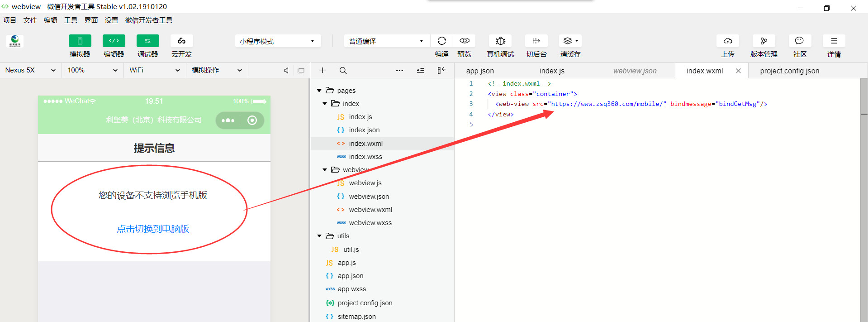The image size is (868, 322).
Task: Open the clear cache layers icon
Action: [x=570, y=41]
